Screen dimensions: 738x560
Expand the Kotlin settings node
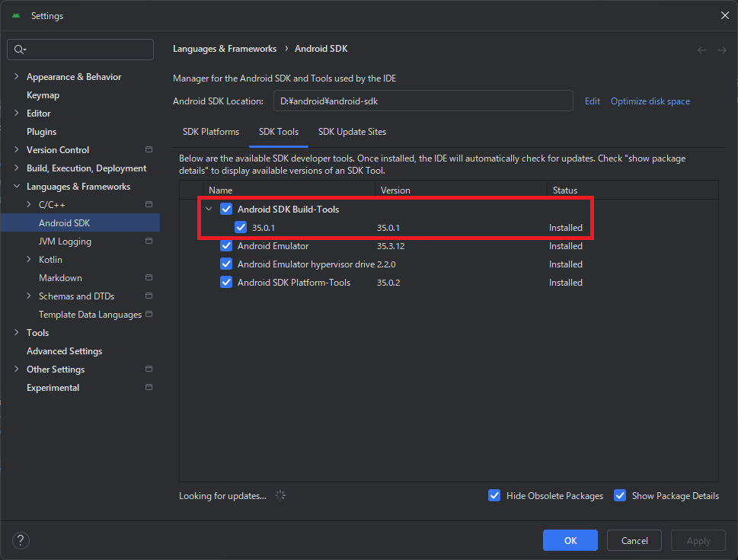[29, 260]
